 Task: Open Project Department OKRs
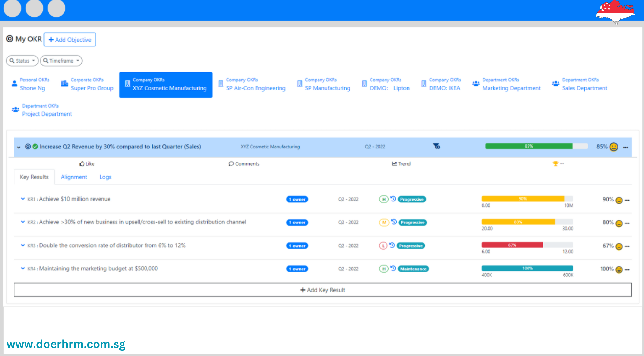click(x=42, y=110)
